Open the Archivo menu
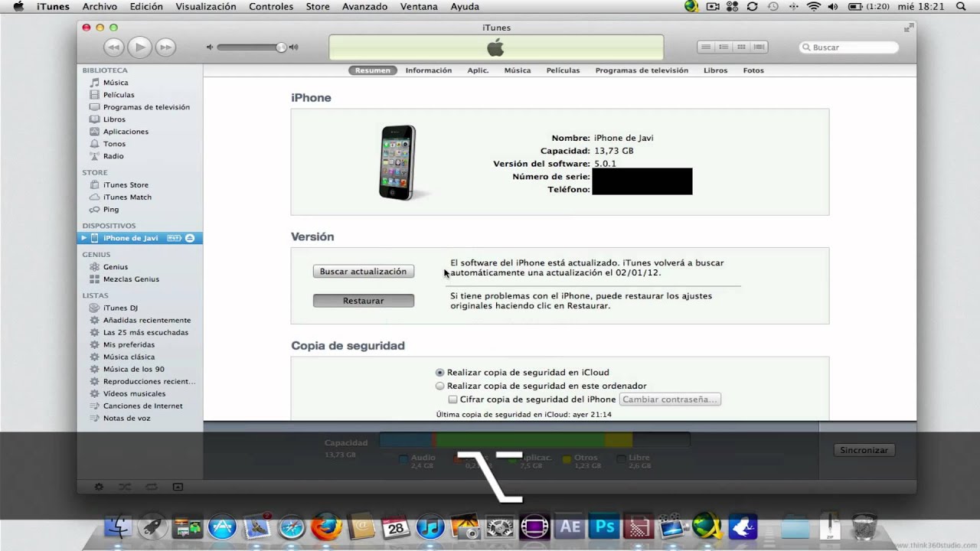The height and width of the screenshot is (551, 980). pyautogui.click(x=100, y=6)
